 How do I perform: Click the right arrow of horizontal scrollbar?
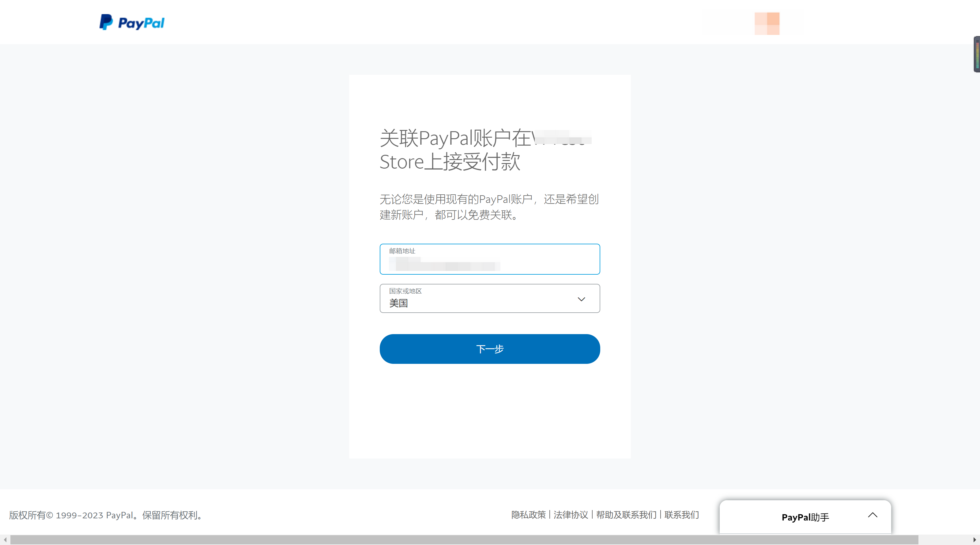click(974, 540)
